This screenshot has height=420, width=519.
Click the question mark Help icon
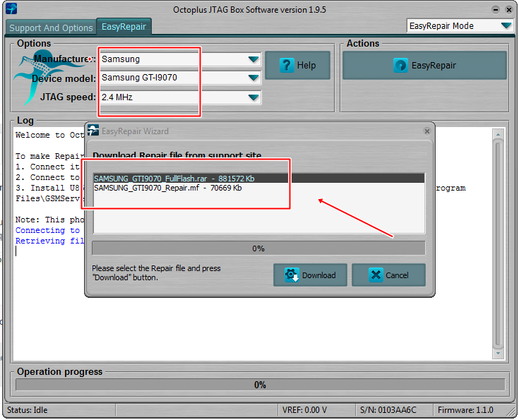tap(287, 65)
